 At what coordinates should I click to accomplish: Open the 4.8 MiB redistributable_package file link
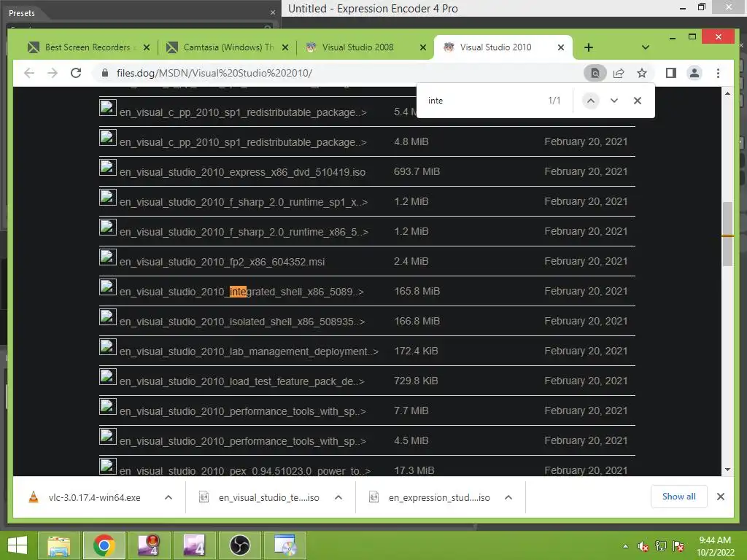(x=243, y=142)
